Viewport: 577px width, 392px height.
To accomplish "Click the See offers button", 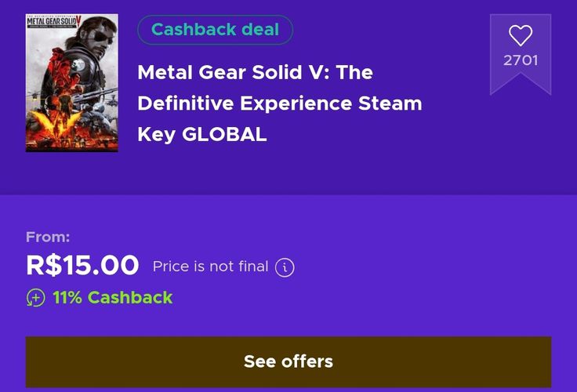I will pos(288,362).
